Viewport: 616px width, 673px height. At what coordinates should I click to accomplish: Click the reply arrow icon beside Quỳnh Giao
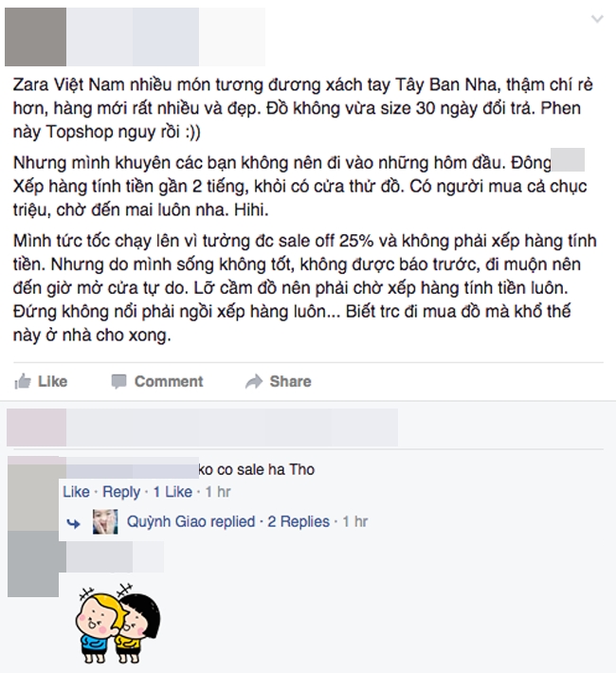[73, 523]
